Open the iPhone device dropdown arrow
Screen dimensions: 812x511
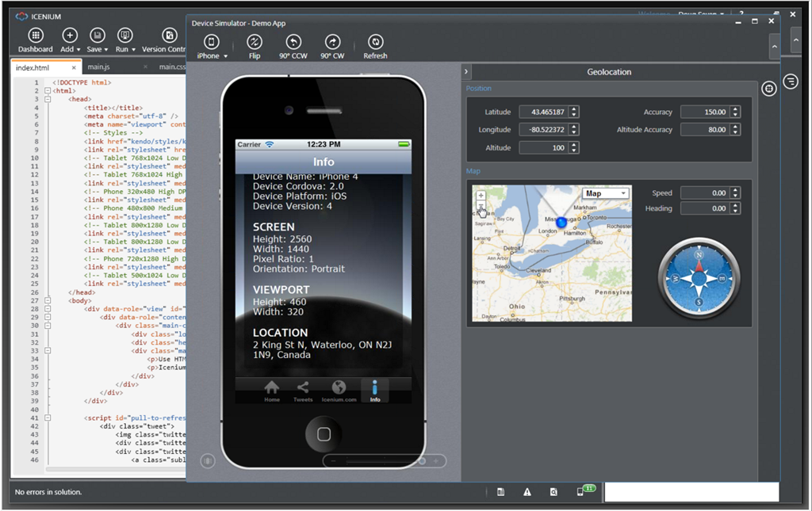click(226, 56)
